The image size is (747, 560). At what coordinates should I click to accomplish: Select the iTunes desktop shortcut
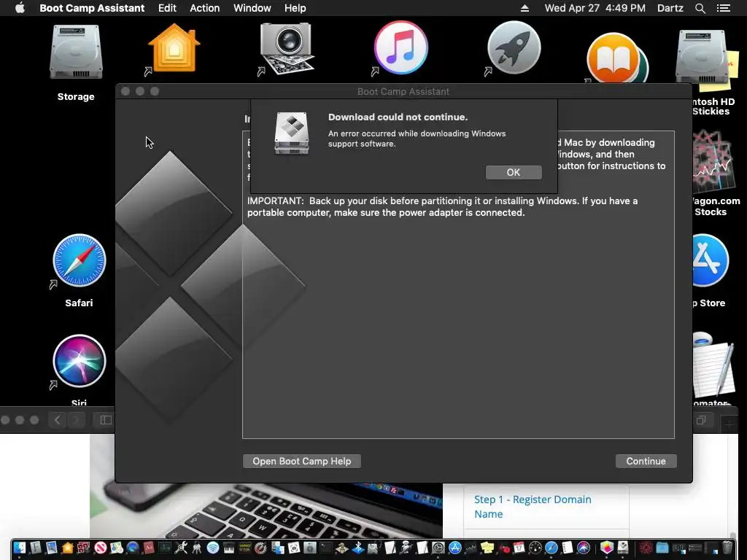400,47
